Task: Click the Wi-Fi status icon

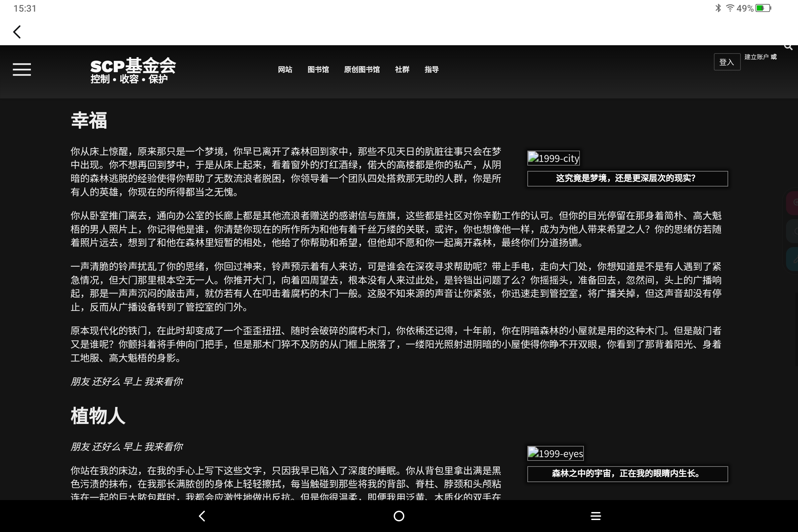Action: tap(730, 8)
